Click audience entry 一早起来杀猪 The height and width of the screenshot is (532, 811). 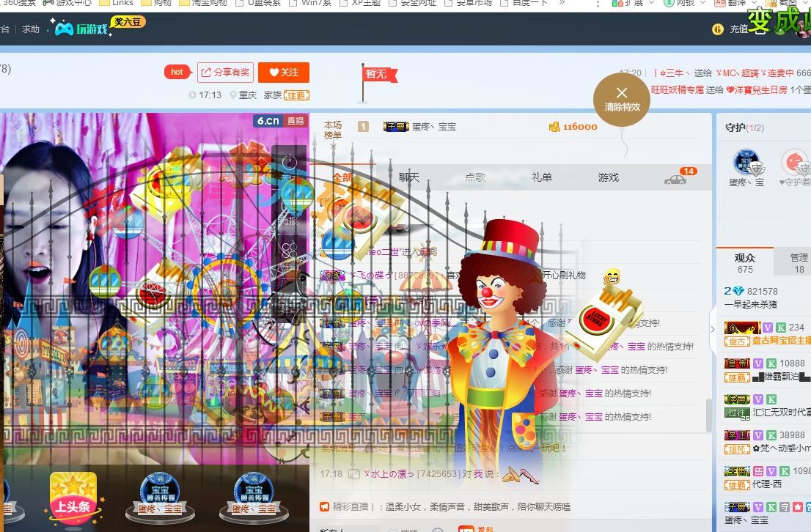click(x=750, y=305)
